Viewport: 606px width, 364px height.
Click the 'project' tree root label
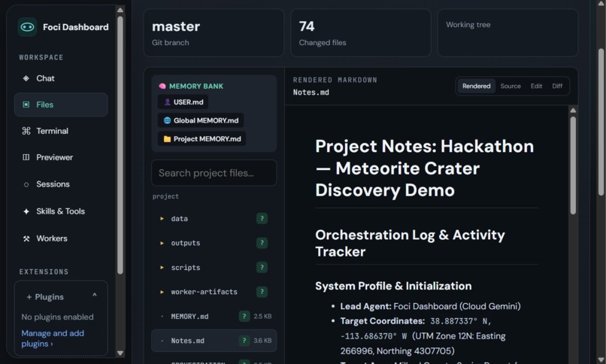pos(165,197)
